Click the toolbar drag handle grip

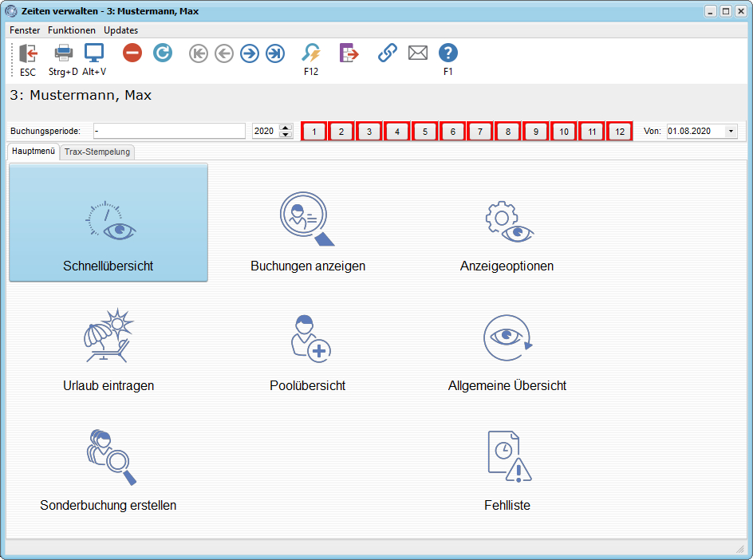tap(13, 59)
